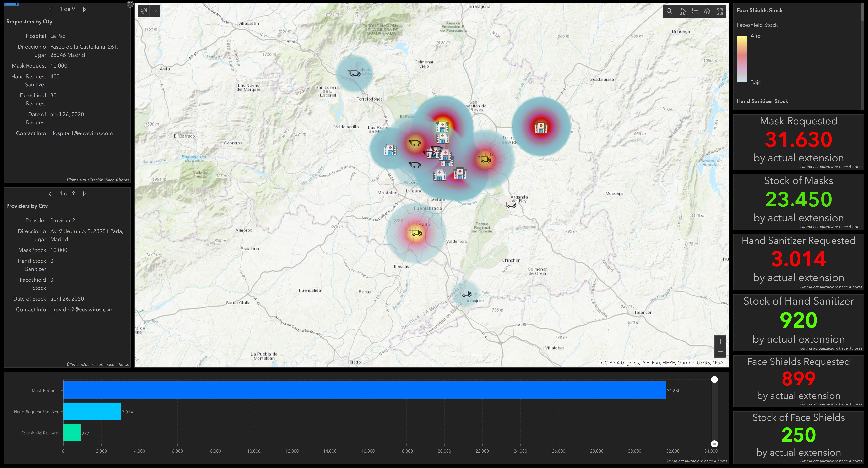The image size is (868, 468).
Task: Open the layer visibility stack icon
Action: [x=707, y=11]
